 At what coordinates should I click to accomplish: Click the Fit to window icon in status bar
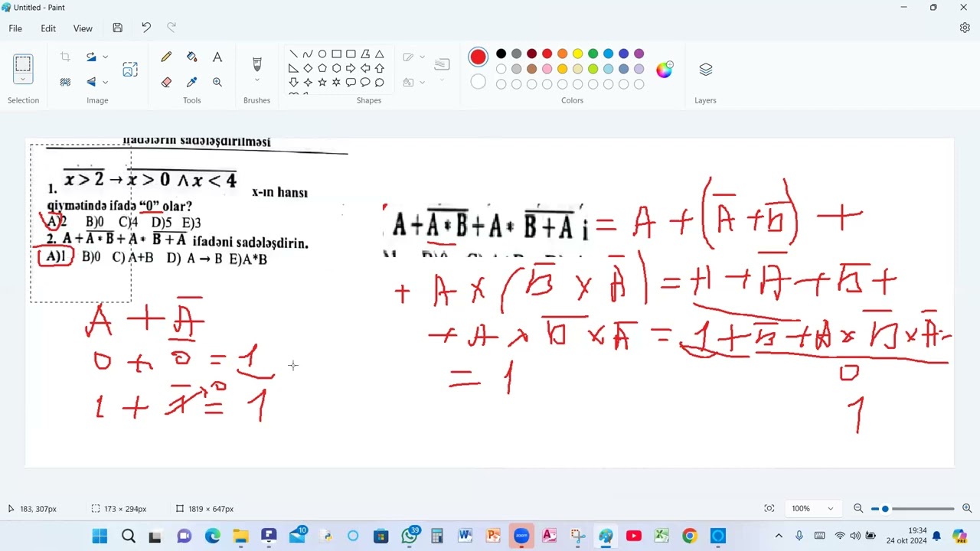(x=769, y=508)
